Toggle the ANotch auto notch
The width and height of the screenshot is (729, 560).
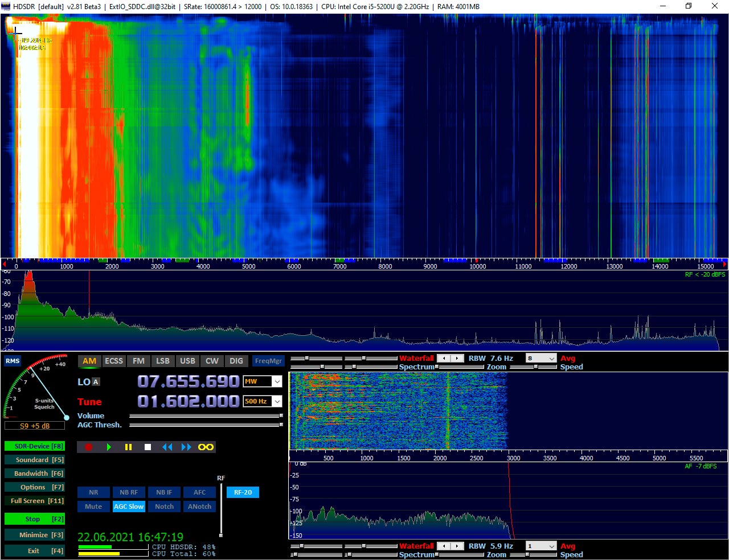point(199,507)
